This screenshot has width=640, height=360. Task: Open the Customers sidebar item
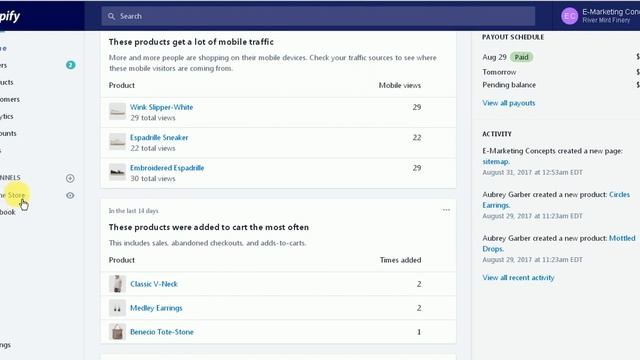tap(10, 99)
